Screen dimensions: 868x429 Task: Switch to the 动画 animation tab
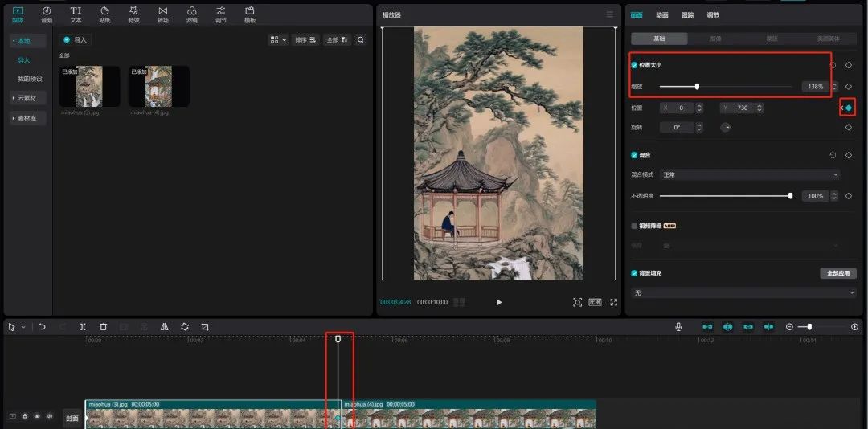(662, 15)
